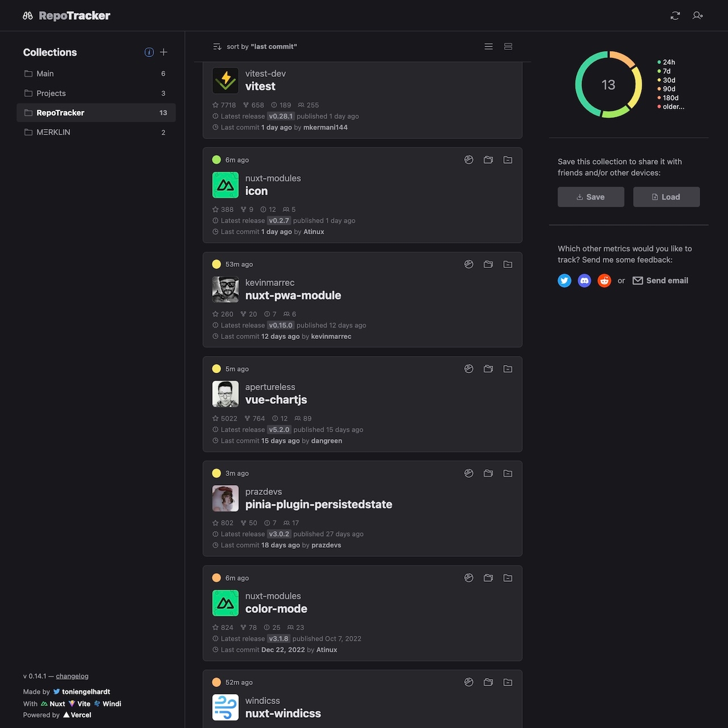The image size is (728, 728).
Task: Open chart icon on nuxt-windicss card
Action: (x=469, y=682)
